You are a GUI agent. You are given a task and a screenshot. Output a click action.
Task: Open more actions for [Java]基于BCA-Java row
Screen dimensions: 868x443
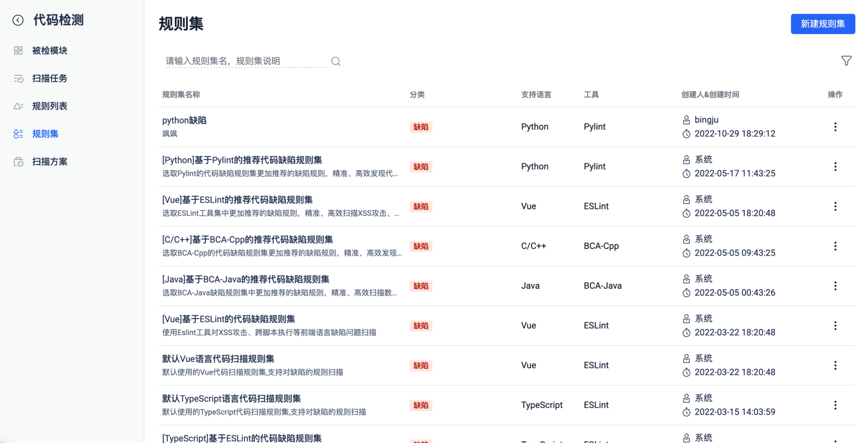click(835, 286)
